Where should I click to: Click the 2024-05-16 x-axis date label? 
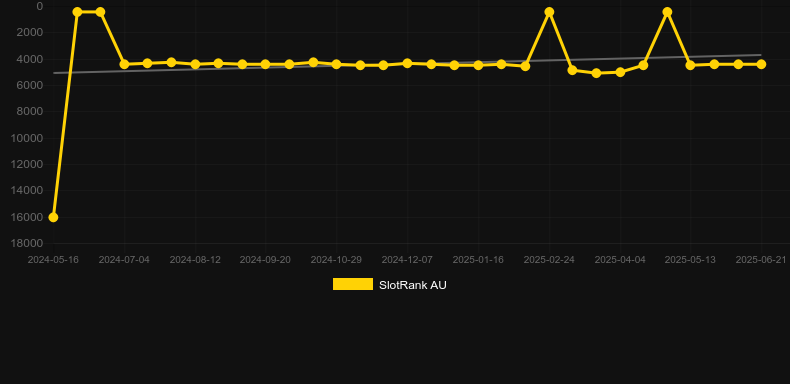point(53,260)
